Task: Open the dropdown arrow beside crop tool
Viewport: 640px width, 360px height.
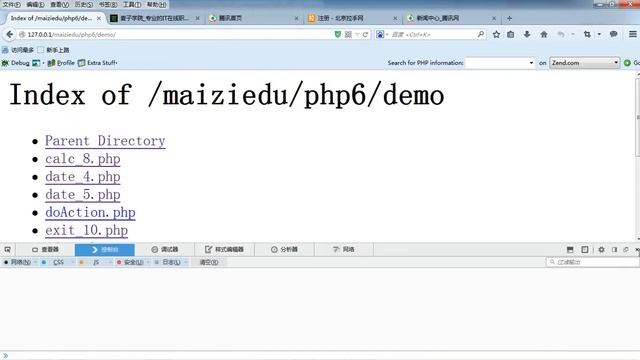Action: pyautogui.click(x=599, y=35)
